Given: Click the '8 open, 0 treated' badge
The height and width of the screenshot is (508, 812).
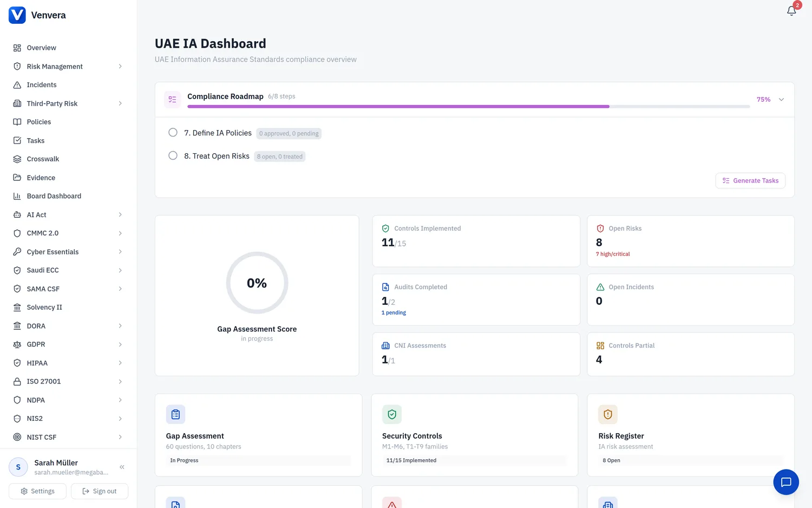Looking at the screenshot, I should 280,157.
